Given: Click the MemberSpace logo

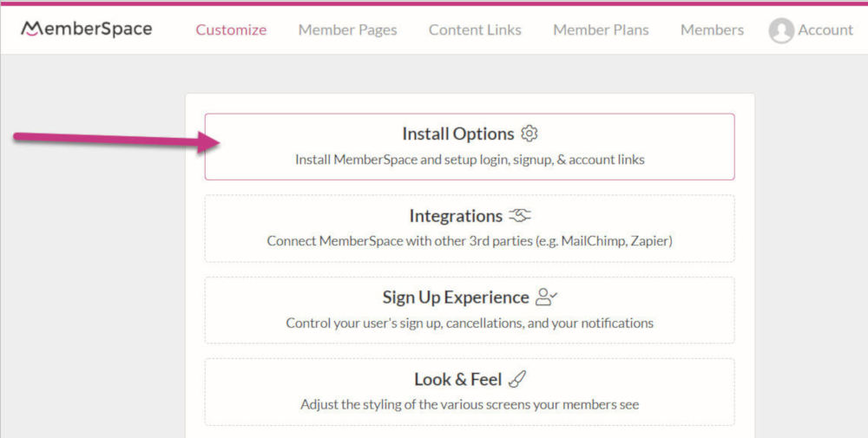Looking at the screenshot, I should coord(86,29).
